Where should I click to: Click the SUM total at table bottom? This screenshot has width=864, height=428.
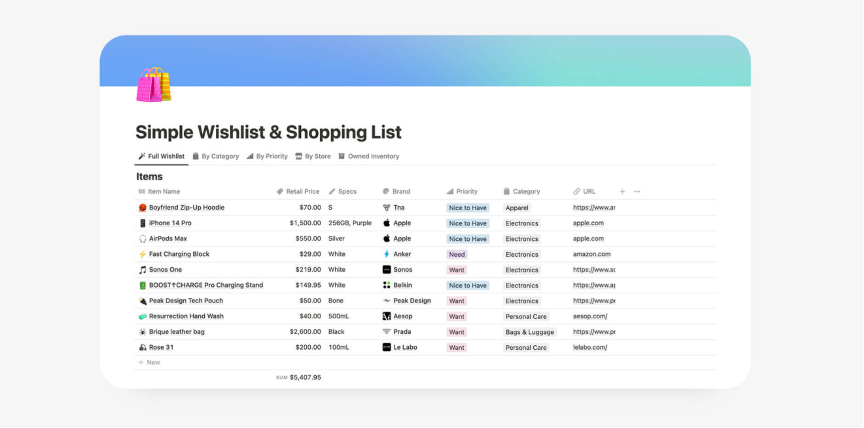299,377
